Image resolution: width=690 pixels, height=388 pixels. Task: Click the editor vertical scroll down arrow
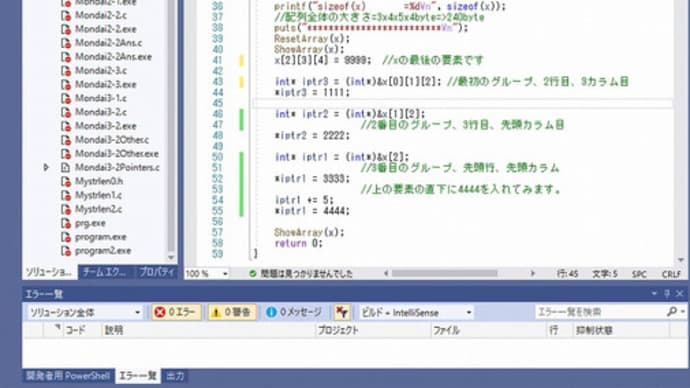681,260
